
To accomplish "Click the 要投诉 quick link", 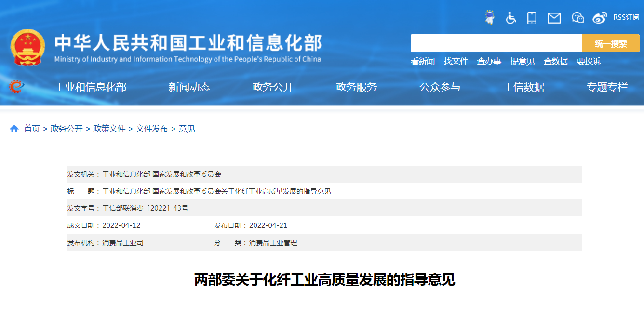I will (589, 61).
